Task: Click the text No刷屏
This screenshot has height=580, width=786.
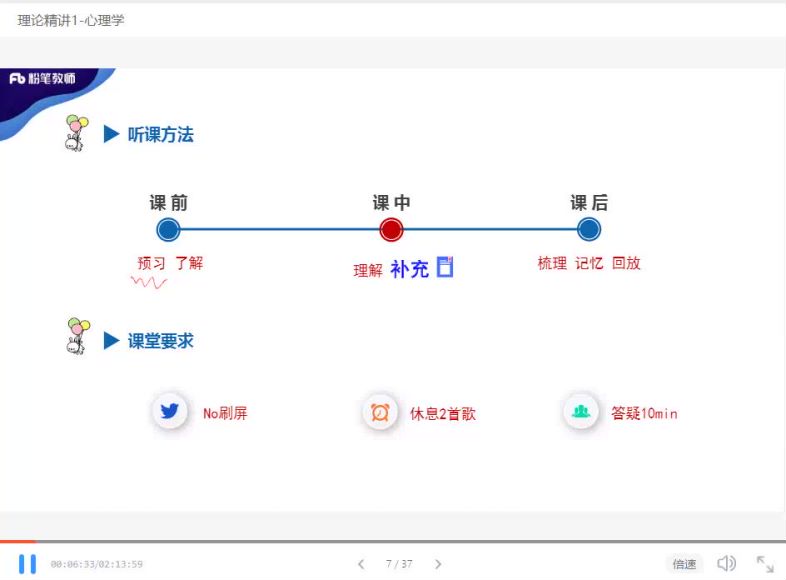Action: (x=225, y=414)
